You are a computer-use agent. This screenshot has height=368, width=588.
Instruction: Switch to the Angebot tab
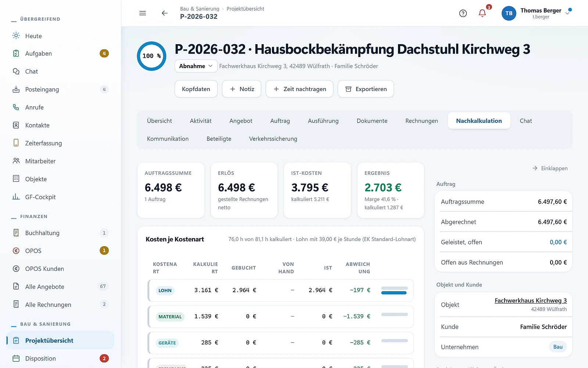[x=241, y=121]
